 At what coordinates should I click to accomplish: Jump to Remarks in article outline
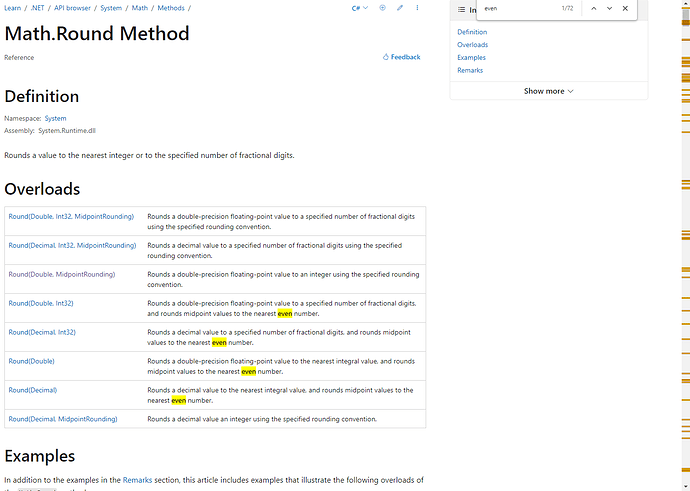click(x=470, y=70)
